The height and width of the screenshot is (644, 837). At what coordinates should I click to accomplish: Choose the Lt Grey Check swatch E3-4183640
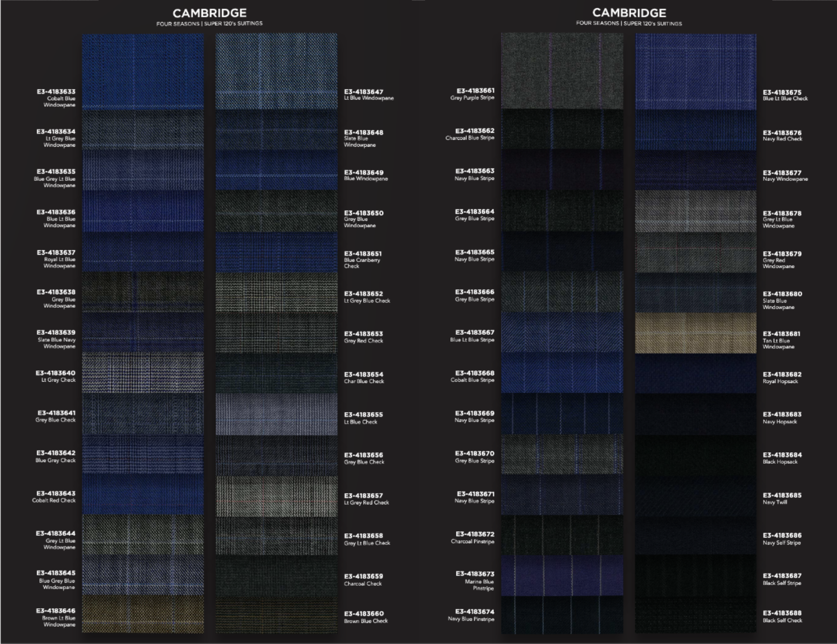143,372
